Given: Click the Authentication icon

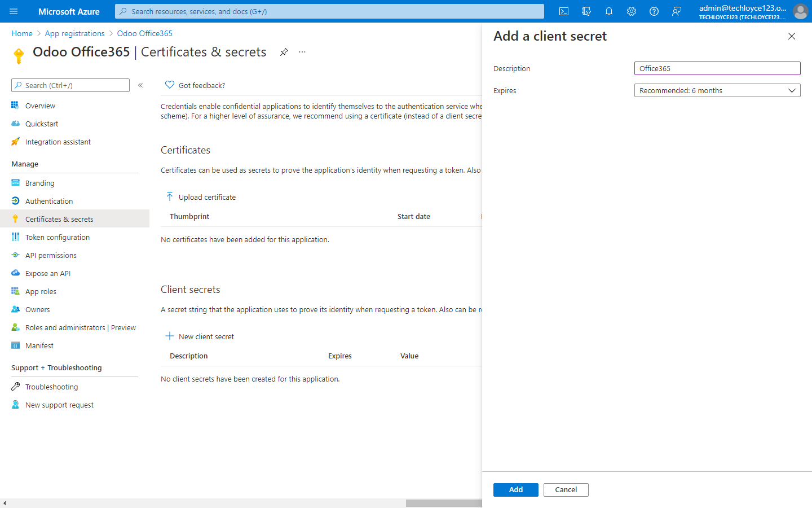Looking at the screenshot, I should 15,201.
